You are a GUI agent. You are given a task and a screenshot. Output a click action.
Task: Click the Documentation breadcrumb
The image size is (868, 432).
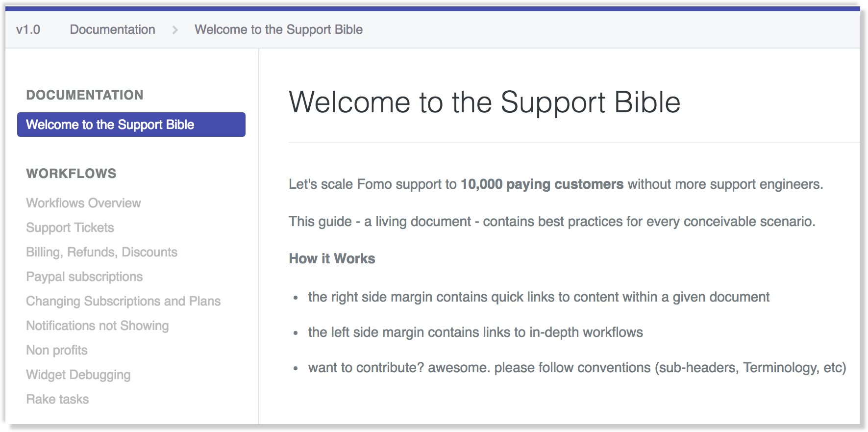tap(112, 29)
